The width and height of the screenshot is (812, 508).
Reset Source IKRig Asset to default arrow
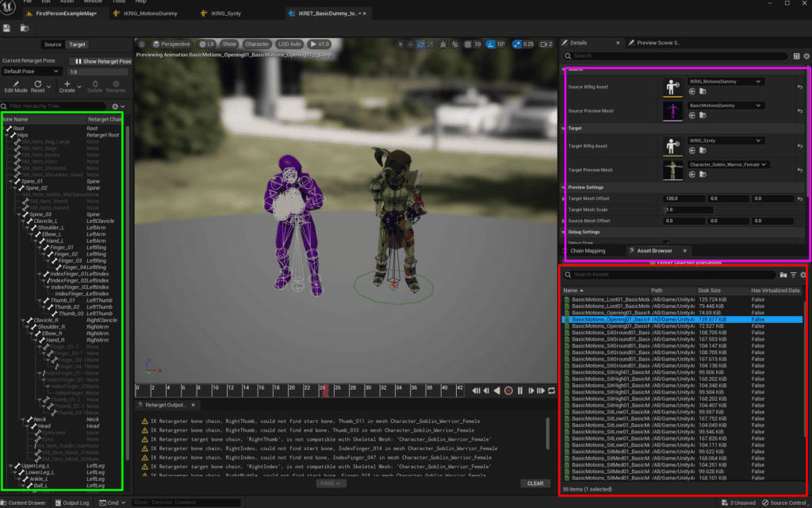tap(800, 87)
